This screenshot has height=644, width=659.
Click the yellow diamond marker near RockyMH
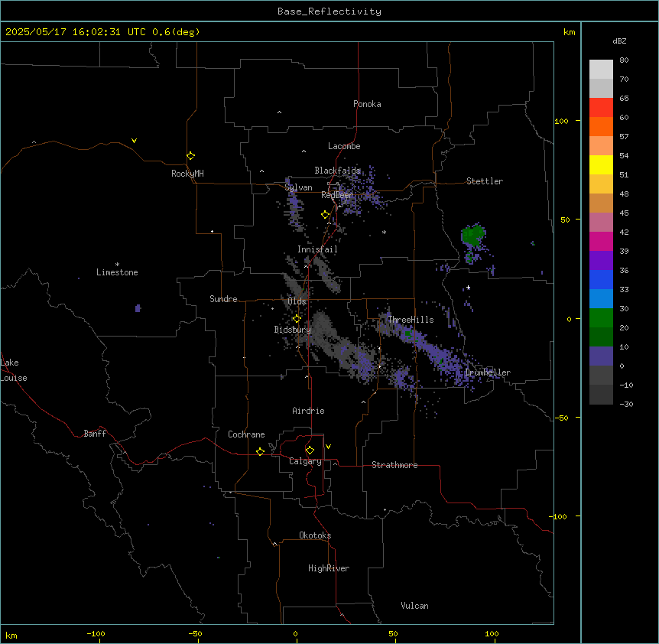(191, 156)
